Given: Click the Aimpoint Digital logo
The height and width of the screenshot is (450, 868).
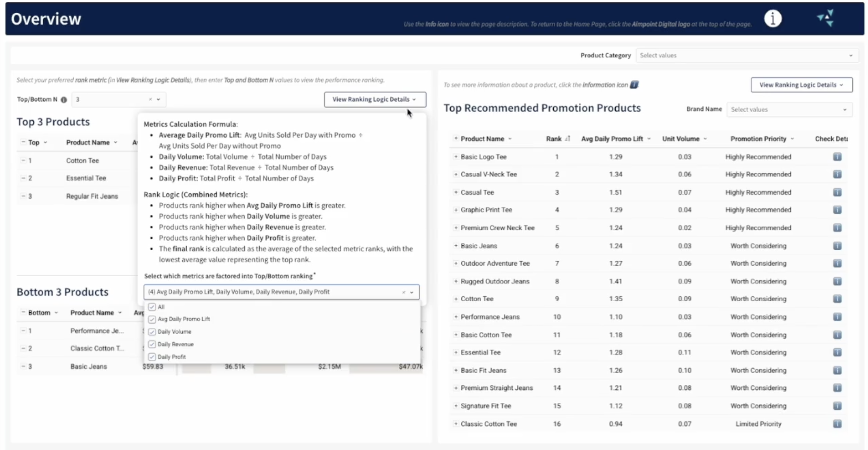Looking at the screenshot, I should [826, 18].
